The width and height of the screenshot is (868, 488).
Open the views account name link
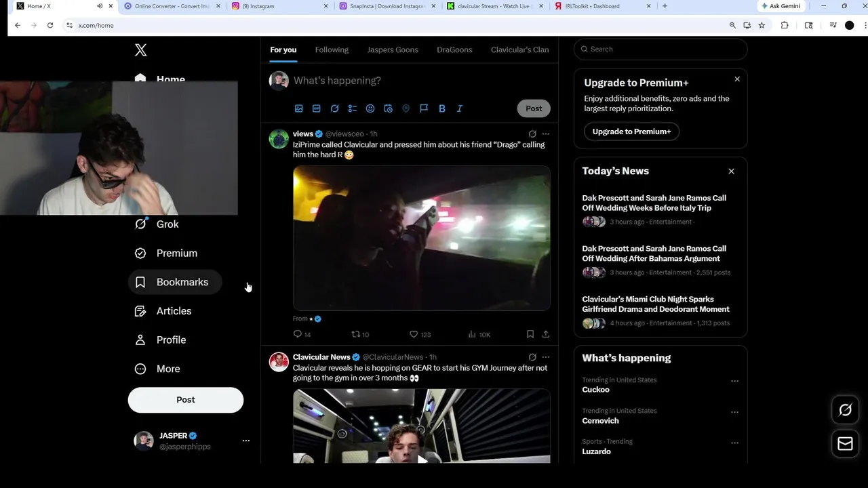point(303,134)
